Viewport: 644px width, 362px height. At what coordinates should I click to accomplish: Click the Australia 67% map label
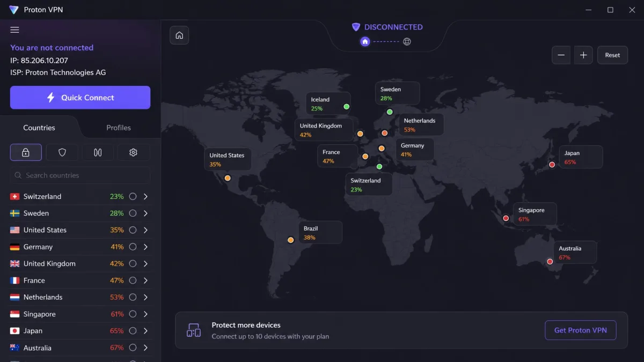click(x=575, y=253)
